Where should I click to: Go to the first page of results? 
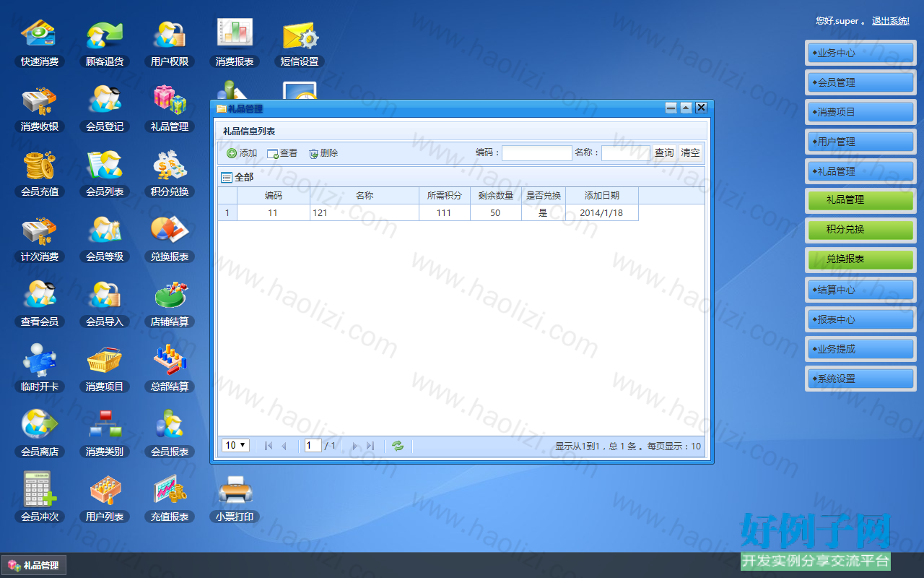pyautogui.click(x=269, y=446)
